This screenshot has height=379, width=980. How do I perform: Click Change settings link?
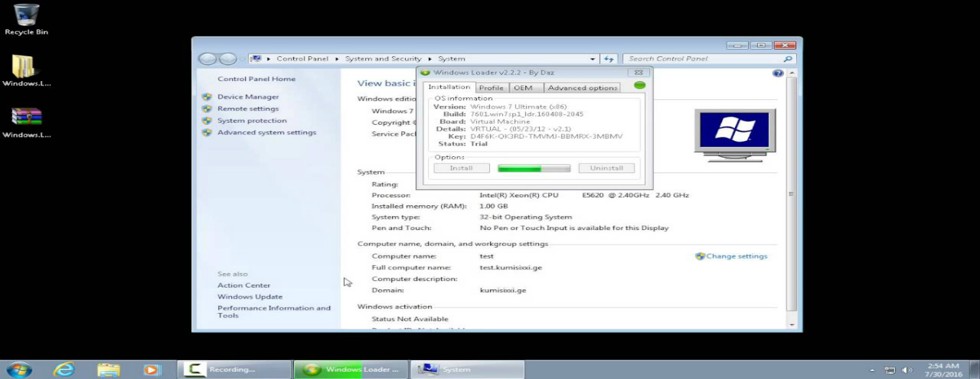click(x=736, y=256)
